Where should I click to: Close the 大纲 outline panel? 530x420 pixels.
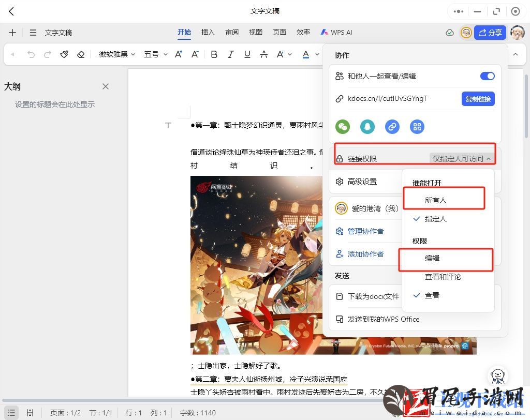click(x=106, y=86)
